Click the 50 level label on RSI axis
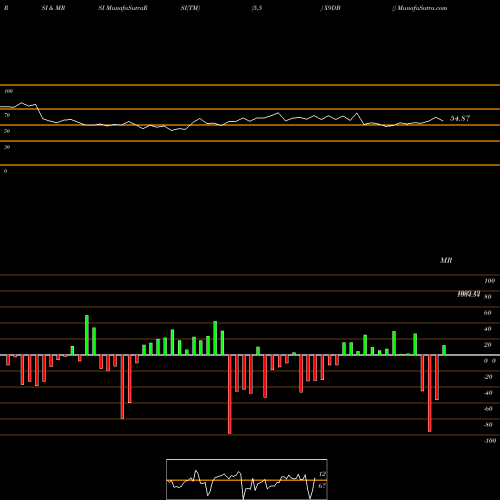Viewport: 500px width, 500px height. tap(7, 131)
